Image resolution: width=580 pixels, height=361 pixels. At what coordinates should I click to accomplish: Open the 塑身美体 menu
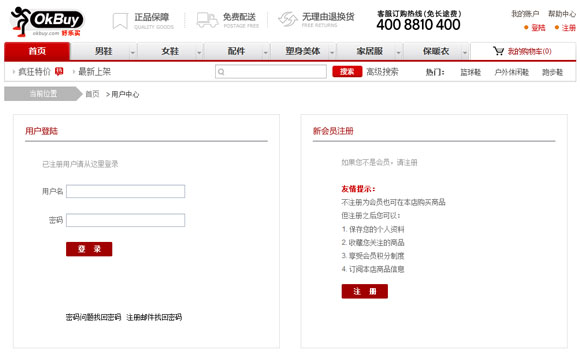point(303,51)
